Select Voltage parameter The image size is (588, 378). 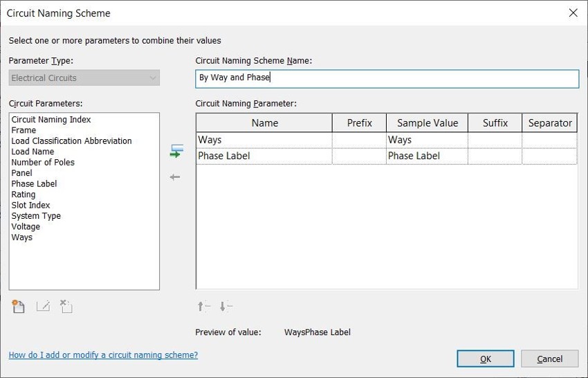click(x=26, y=226)
